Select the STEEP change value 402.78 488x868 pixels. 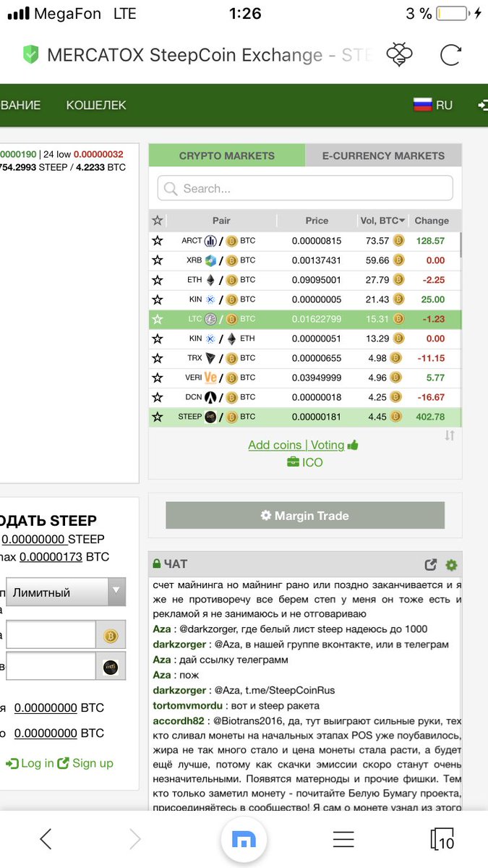pyautogui.click(x=431, y=417)
